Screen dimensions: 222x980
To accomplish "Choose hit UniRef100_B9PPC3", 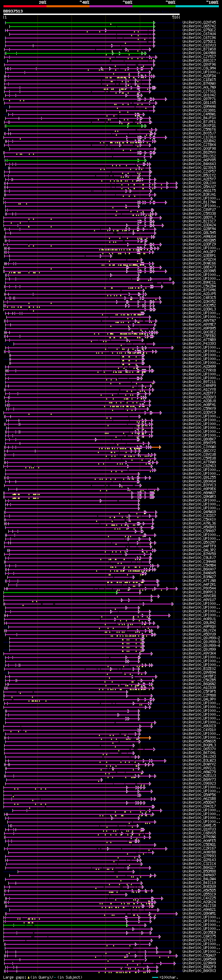I will click(x=199, y=592).
